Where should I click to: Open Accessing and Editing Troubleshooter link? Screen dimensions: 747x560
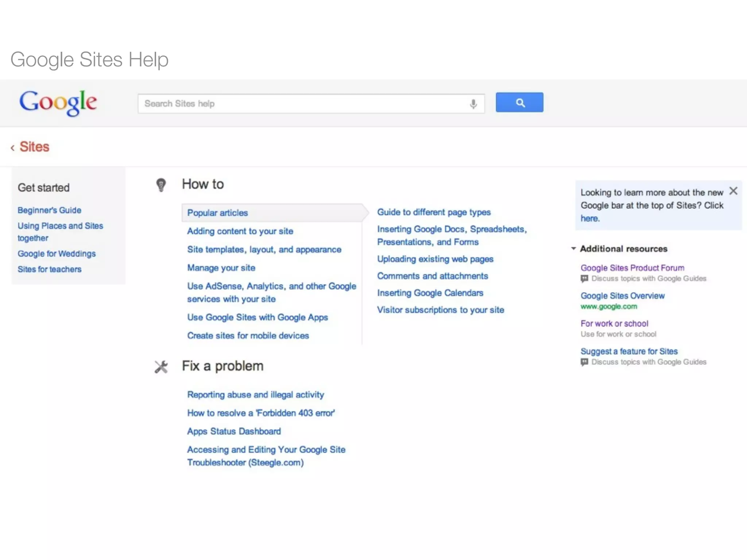pos(266,456)
